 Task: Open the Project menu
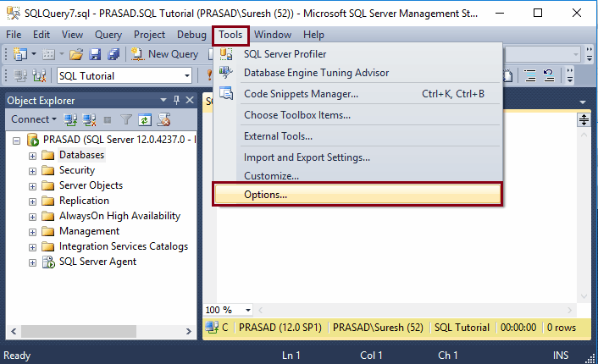[149, 35]
